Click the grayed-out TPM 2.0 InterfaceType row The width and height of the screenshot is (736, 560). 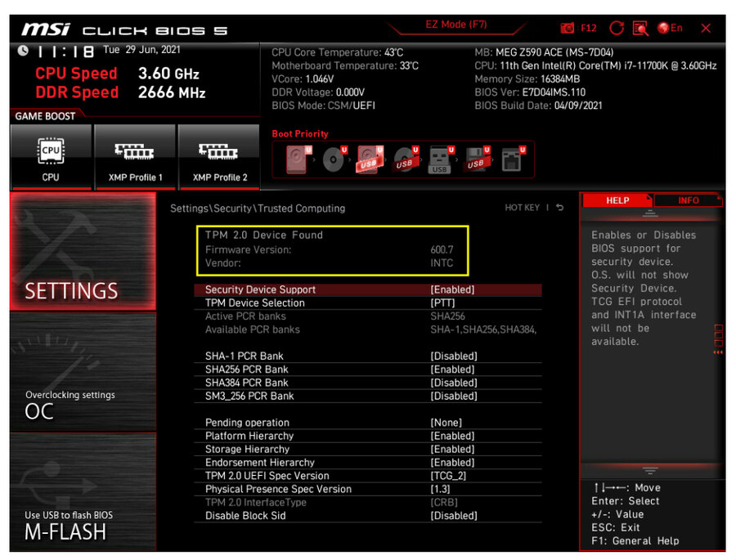[367, 502]
